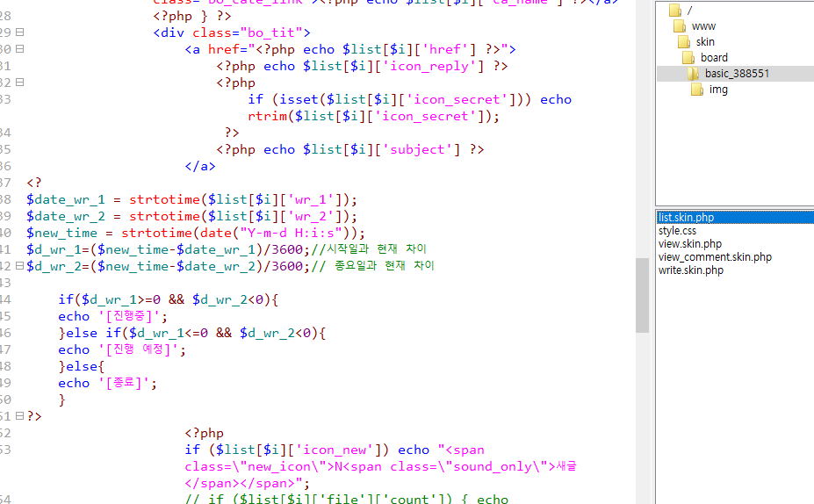Click the echo subject line of code
The height and width of the screenshot is (504, 814).
tap(349, 149)
